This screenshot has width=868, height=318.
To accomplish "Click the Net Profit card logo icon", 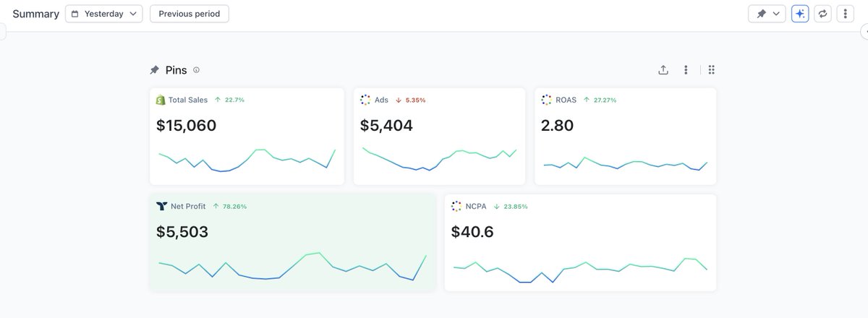I will (161, 206).
